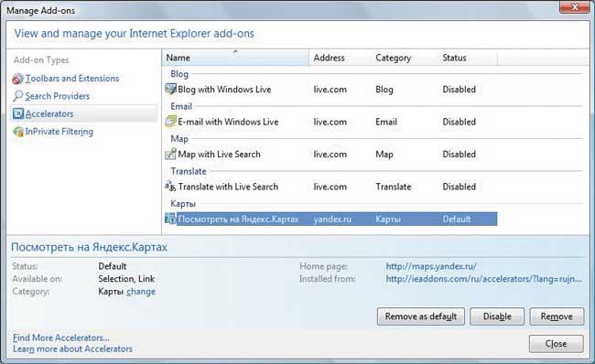
Task: Click the Accelerators arrow icon
Action: 17,113
